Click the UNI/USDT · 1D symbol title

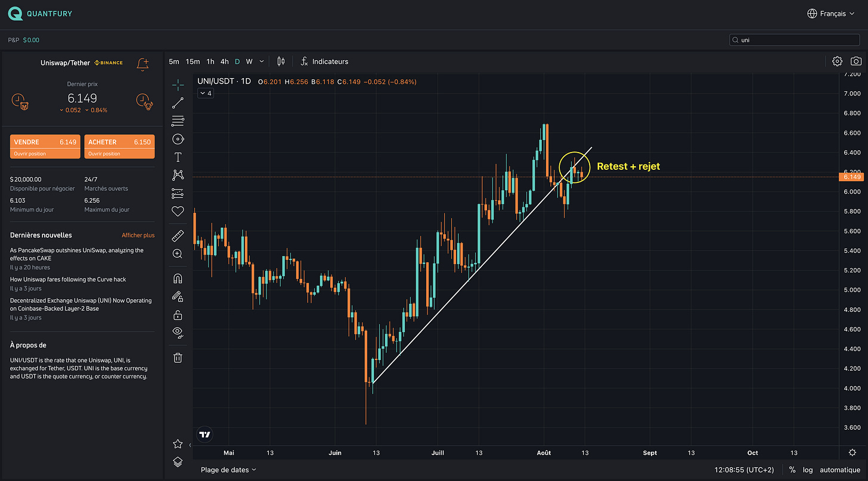[224, 82]
